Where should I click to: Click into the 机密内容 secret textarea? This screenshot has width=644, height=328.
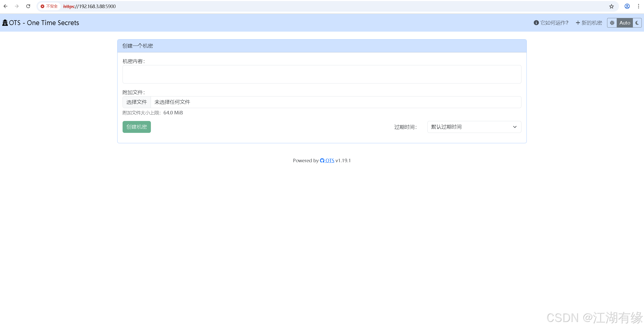[x=322, y=74]
